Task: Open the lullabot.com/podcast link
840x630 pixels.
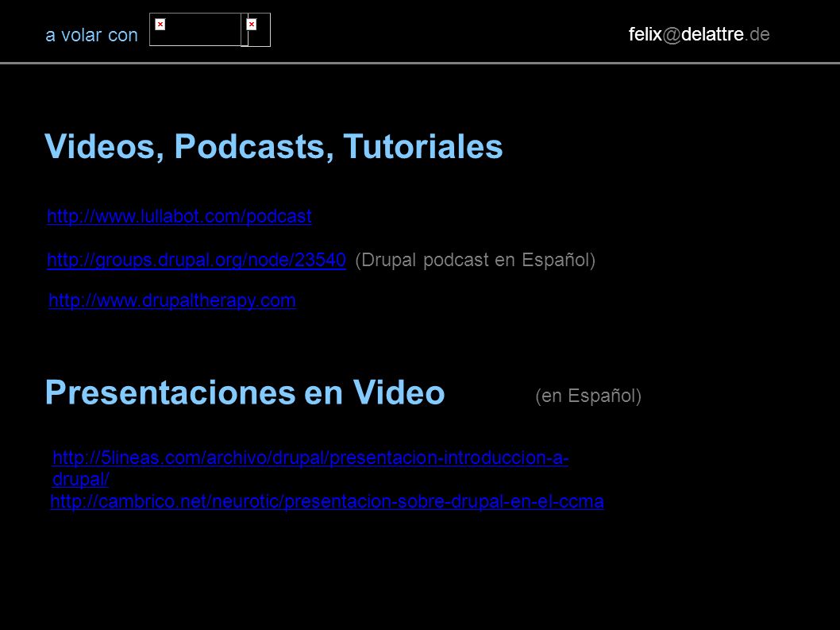Action: pyautogui.click(x=179, y=216)
